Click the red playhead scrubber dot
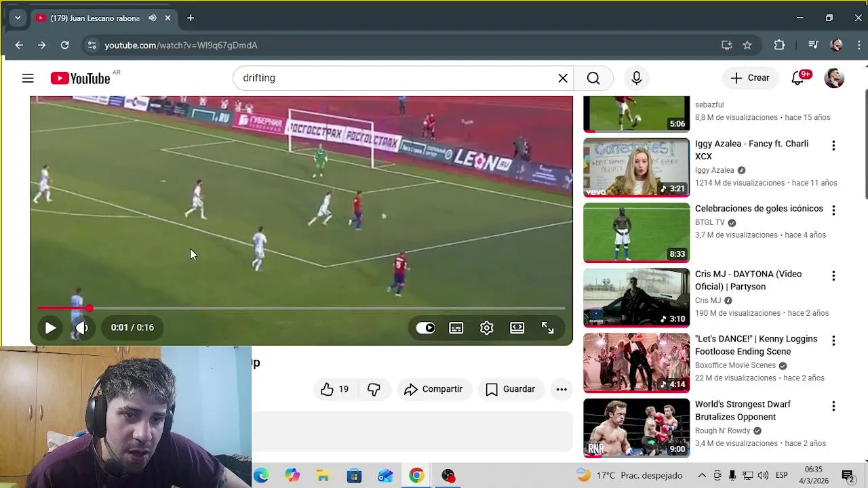 coord(90,308)
